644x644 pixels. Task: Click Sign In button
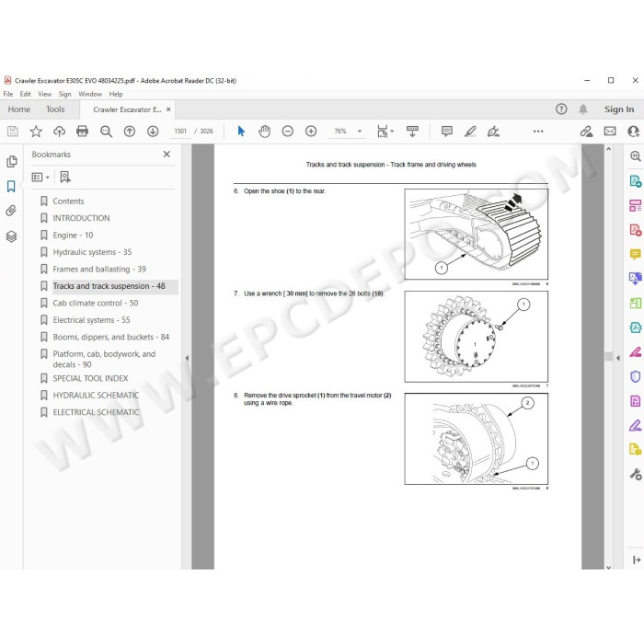[619, 109]
